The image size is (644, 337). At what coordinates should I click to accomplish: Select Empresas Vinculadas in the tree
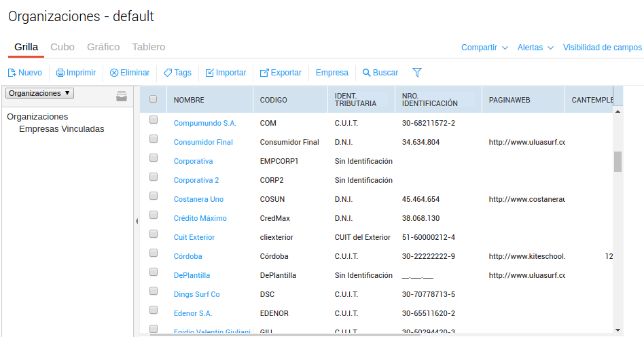pos(61,128)
